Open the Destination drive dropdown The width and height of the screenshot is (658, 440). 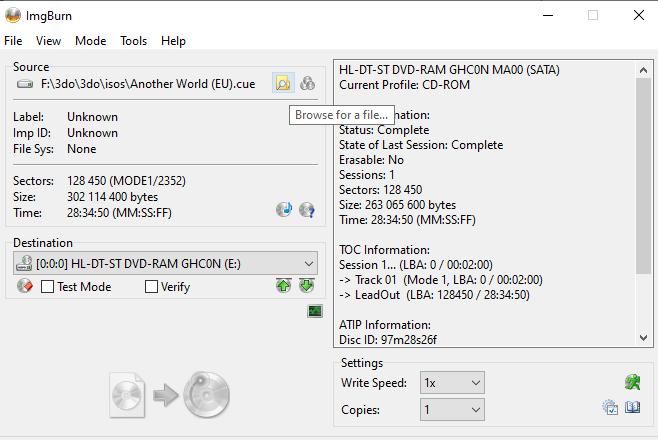coord(165,263)
